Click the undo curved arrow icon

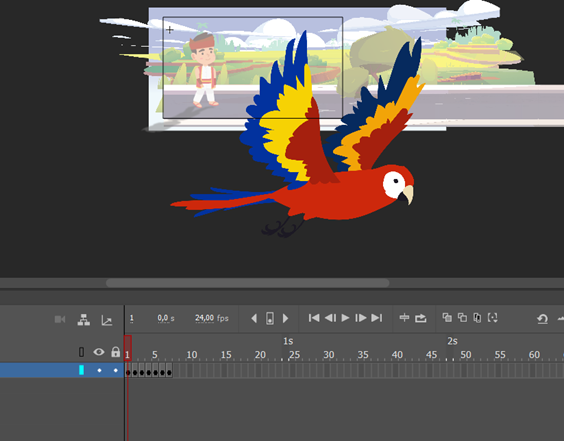pos(542,319)
